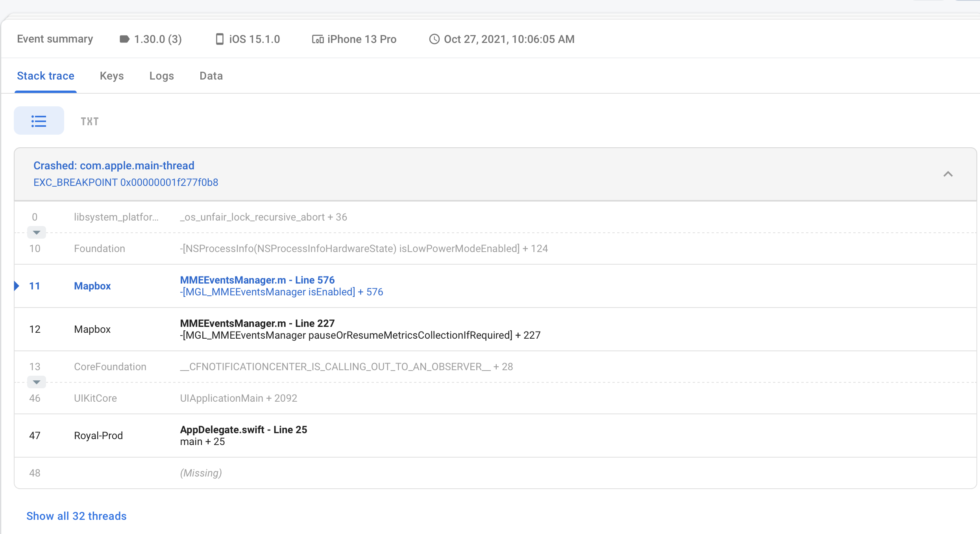Click the iOS 15.1.0 phone icon
This screenshot has height=534, width=980.
220,39
